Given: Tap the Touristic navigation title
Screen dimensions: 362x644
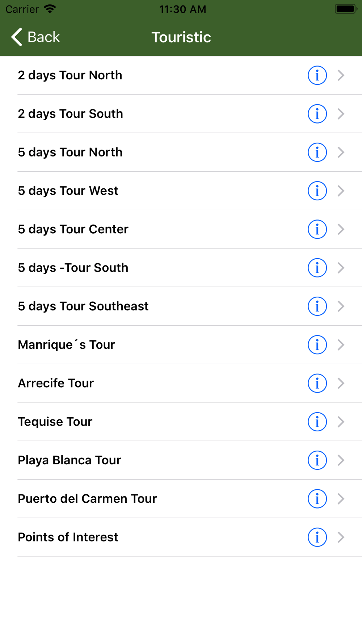Looking at the screenshot, I should [181, 37].
